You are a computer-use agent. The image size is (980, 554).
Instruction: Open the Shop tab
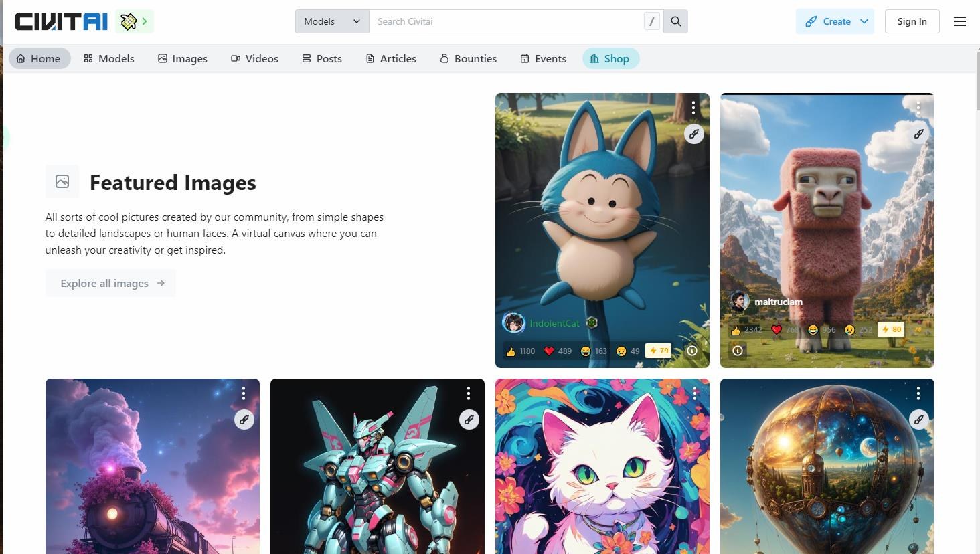610,58
